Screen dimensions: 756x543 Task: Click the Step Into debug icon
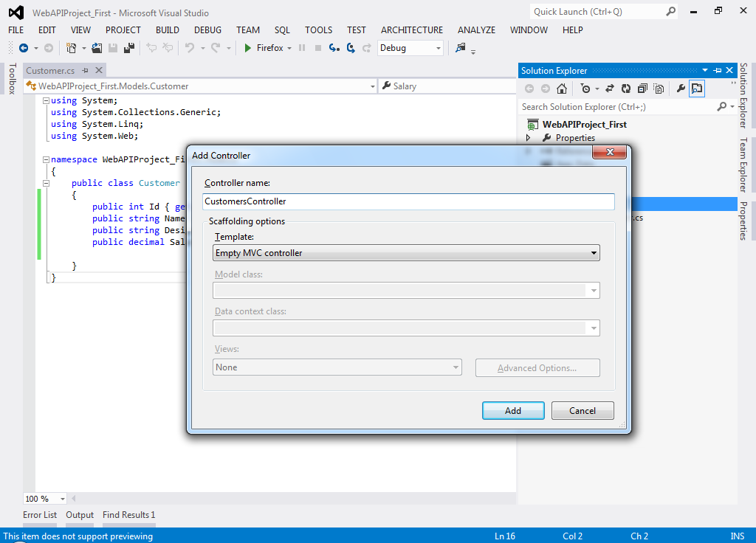pos(334,48)
